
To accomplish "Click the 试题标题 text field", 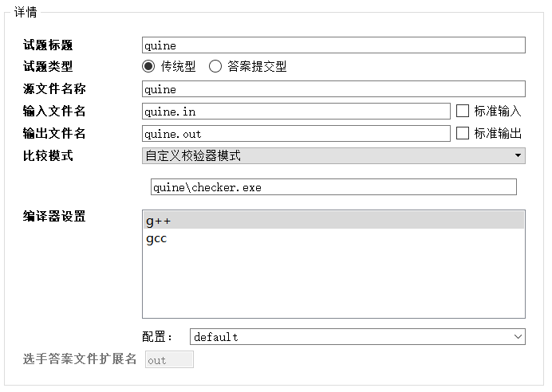I will (333, 45).
